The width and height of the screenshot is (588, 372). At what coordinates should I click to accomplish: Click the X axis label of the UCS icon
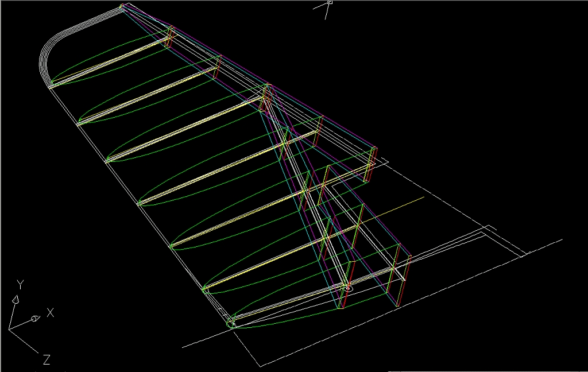pyautogui.click(x=51, y=313)
